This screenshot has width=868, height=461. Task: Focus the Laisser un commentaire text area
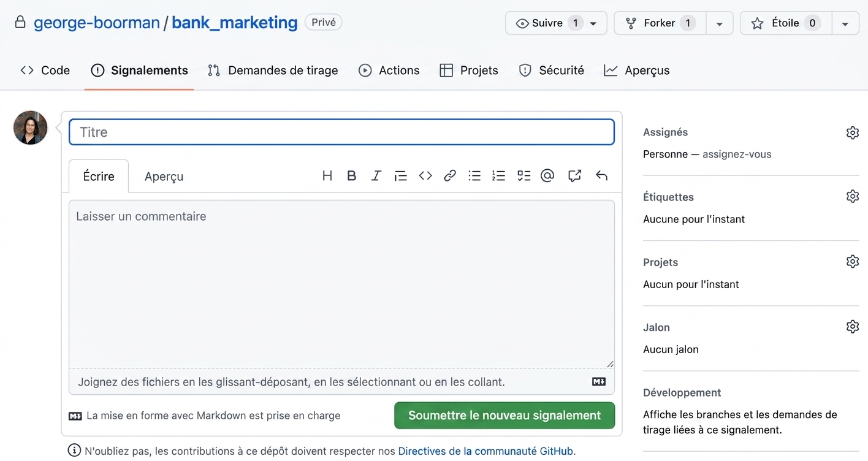[341, 284]
